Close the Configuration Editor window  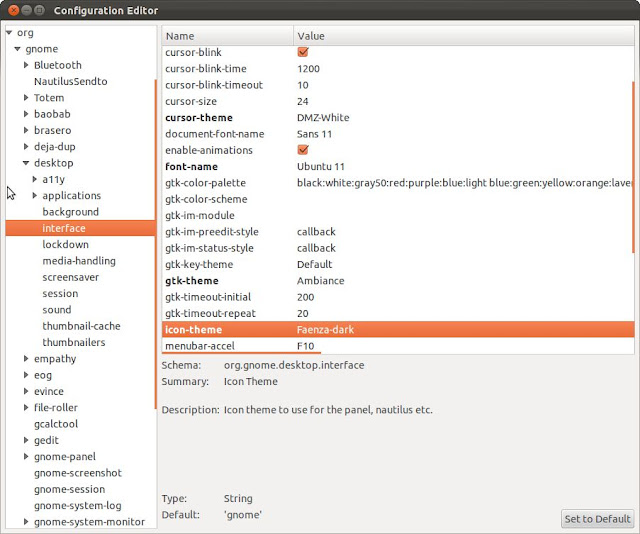(13, 10)
